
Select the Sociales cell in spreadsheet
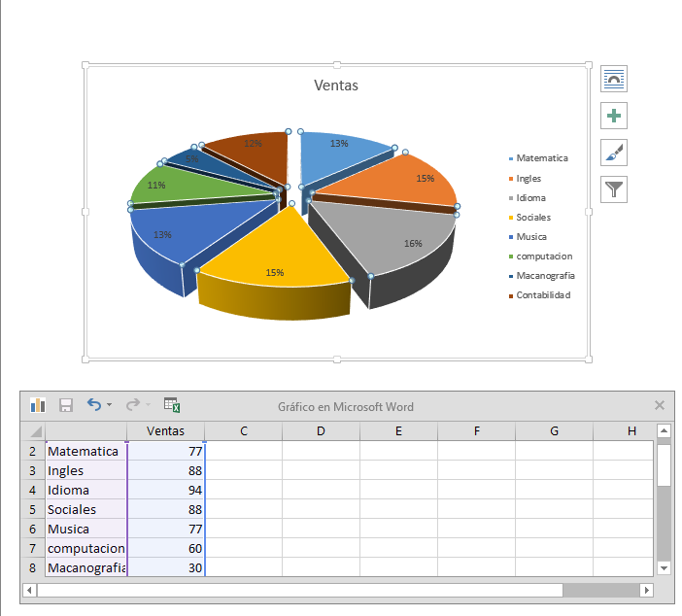pyautogui.click(x=85, y=509)
